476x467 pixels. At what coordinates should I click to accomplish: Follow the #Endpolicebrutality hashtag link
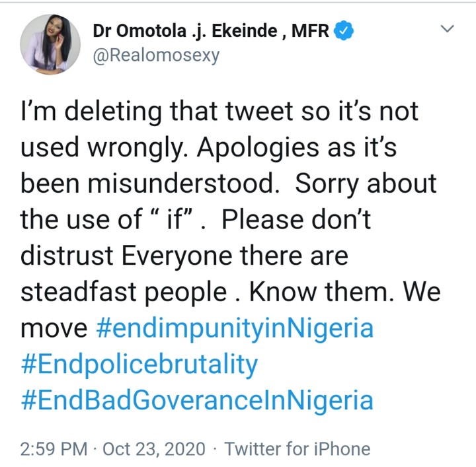point(139,365)
